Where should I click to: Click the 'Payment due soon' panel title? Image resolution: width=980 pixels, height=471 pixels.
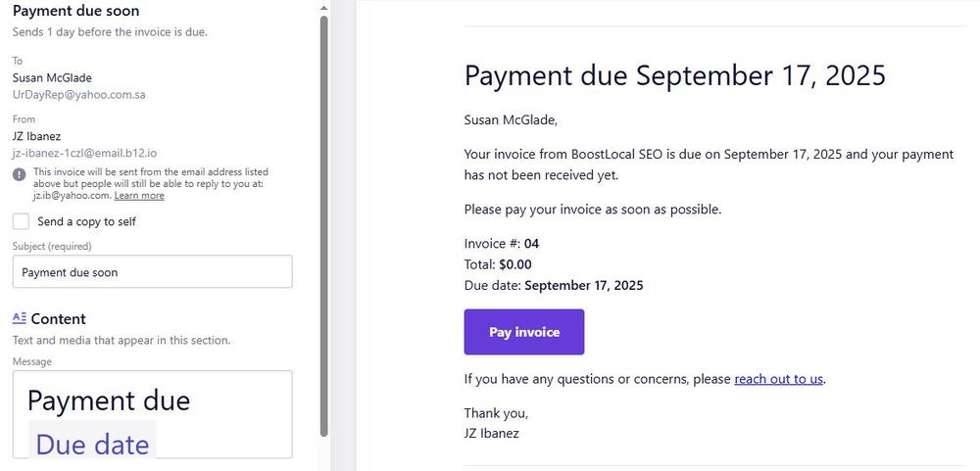(x=75, y=12)
